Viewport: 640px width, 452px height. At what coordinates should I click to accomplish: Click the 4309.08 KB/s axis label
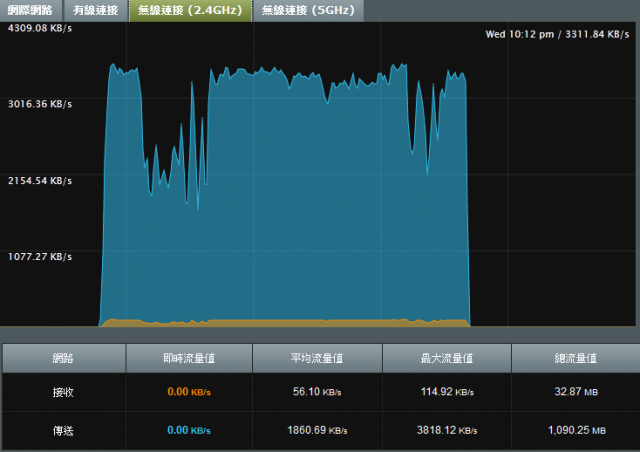coord(40,28)
